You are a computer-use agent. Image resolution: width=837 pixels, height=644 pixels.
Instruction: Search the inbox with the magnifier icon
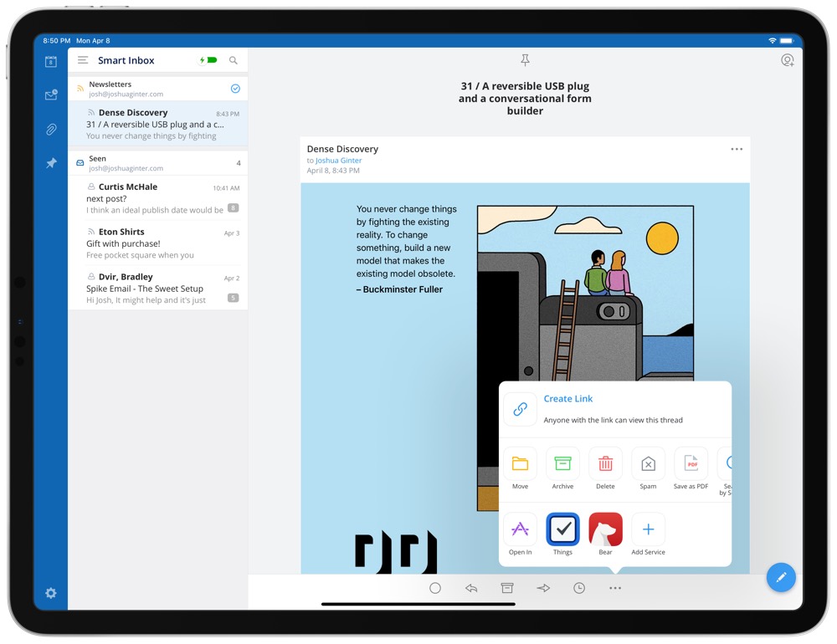[x=234, y=60]
